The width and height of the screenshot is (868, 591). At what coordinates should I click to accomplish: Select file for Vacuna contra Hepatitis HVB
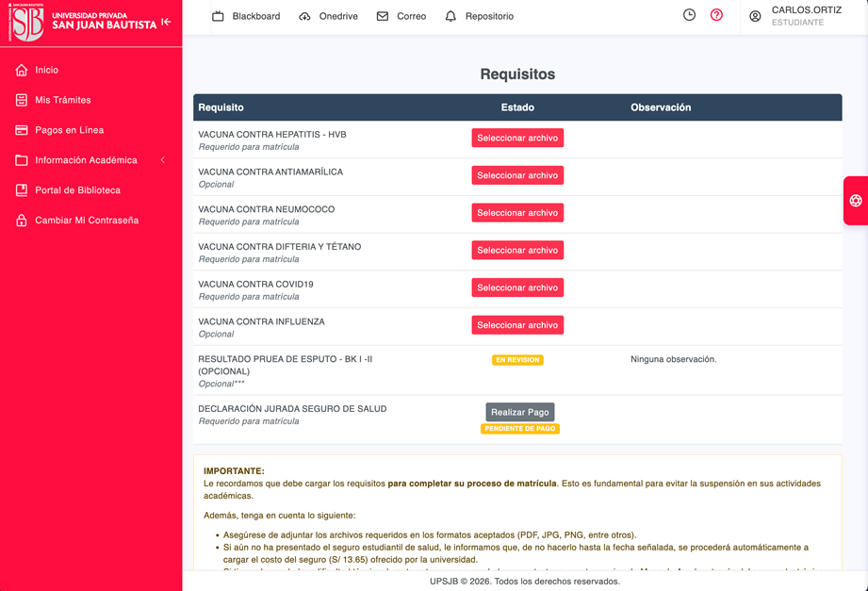[517, 138]
